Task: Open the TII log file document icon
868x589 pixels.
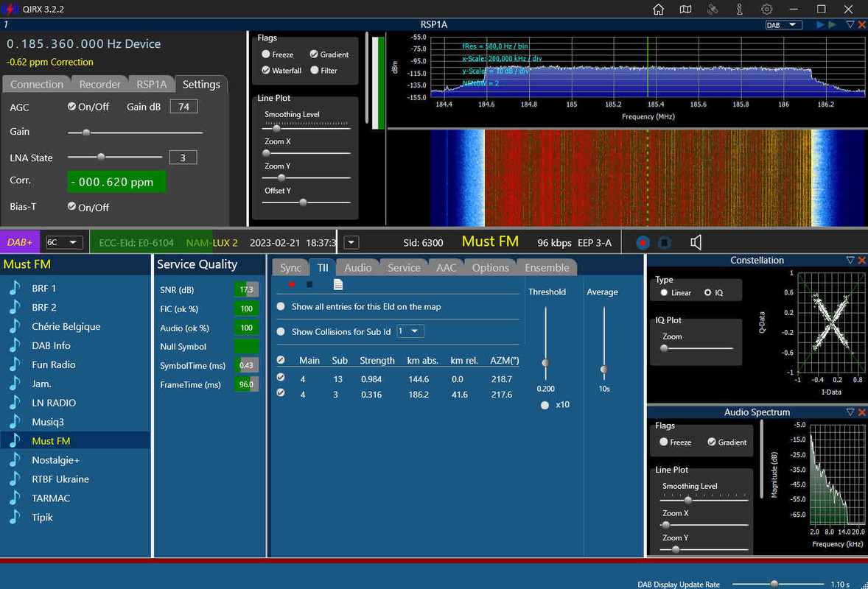Action: pos(337,284)
